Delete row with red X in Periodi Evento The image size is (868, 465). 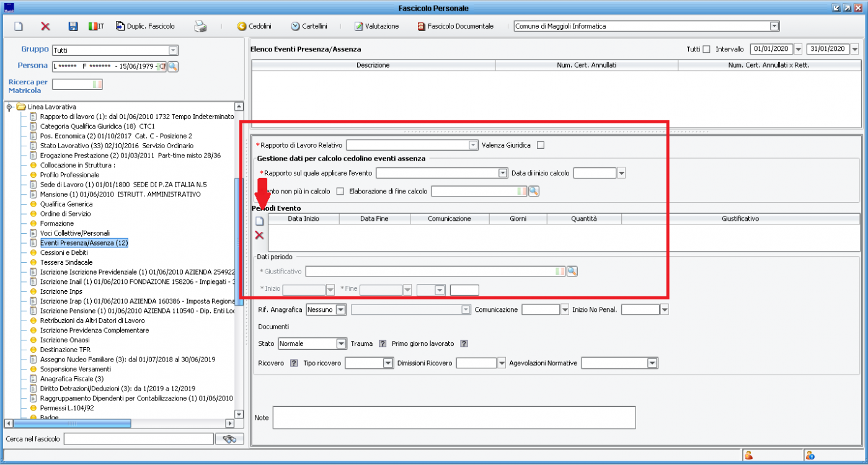point(260,235)
